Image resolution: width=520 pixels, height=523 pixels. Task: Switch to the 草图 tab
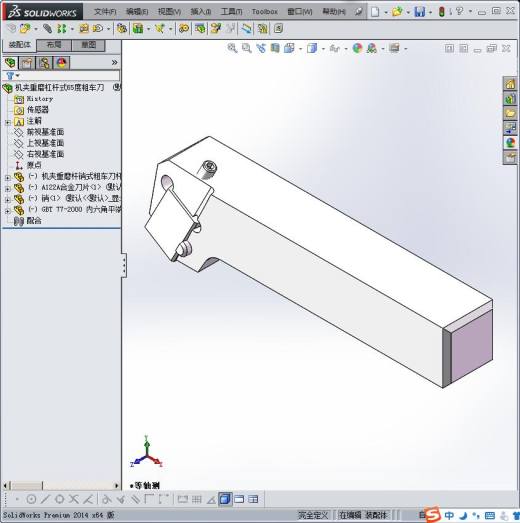point(89,45)
